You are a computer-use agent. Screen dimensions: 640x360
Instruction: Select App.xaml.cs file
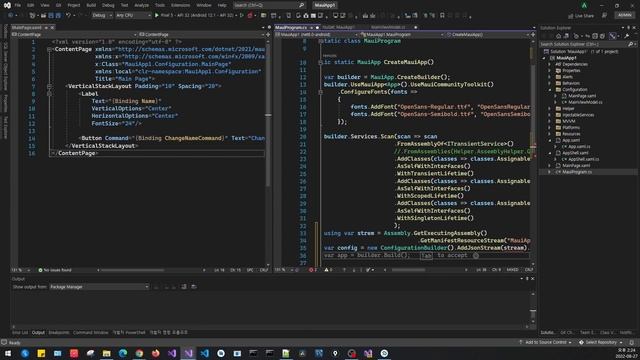point(579,147)
